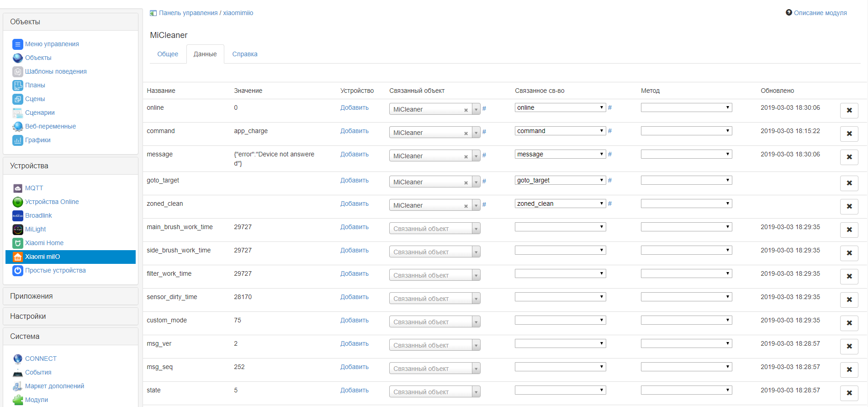Click the Устройства Online green icon
Screen dimensions: 868x407
(x=17, y=202)
